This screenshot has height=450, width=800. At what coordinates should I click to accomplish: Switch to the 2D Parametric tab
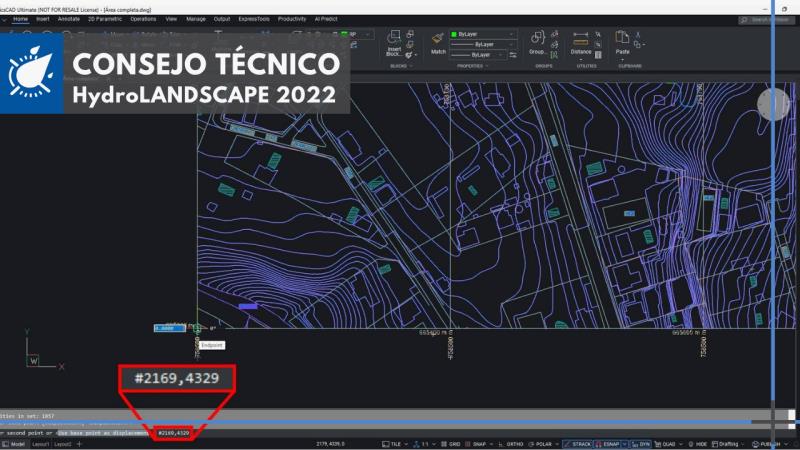point(105,19)
